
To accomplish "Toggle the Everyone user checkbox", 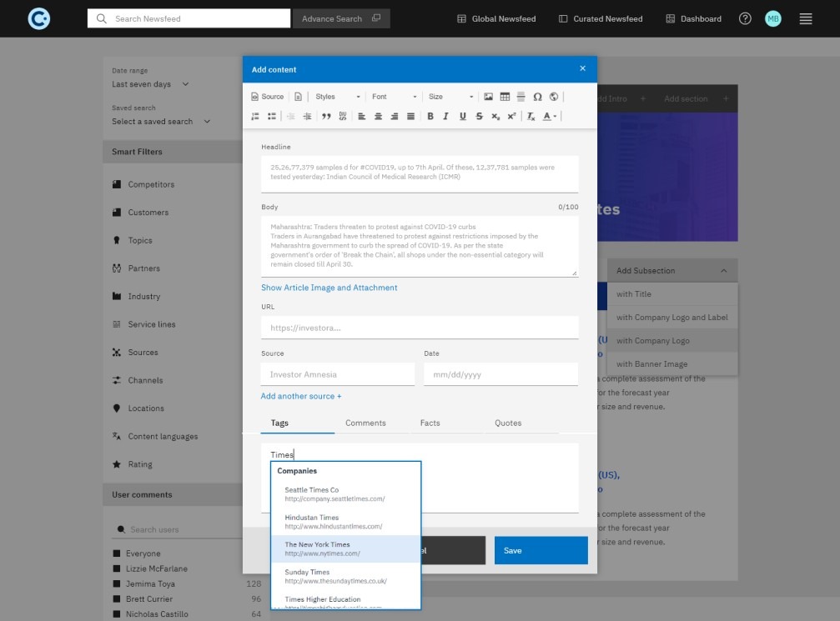I will [117, 553].
